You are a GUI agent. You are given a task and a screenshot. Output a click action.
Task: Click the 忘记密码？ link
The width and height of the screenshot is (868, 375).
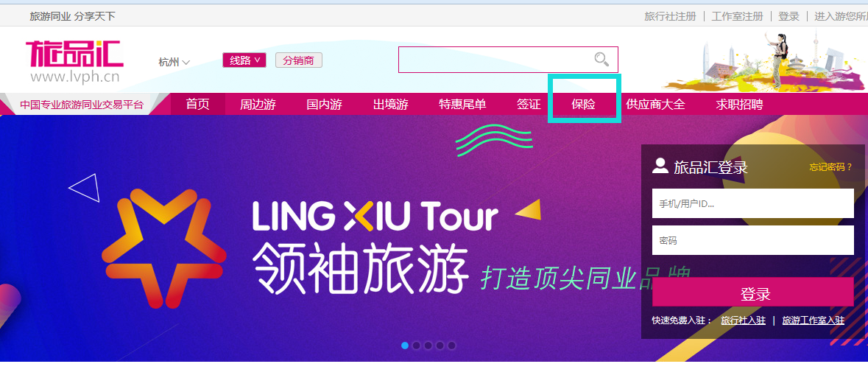(x=831, y=167)
